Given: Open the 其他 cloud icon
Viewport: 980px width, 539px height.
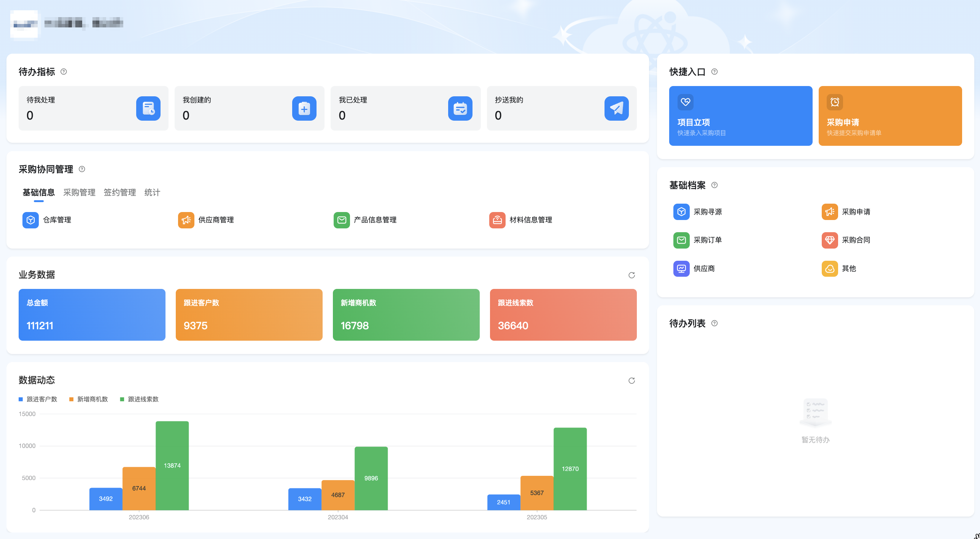Looking at the screenshot, I should [830, 269].
